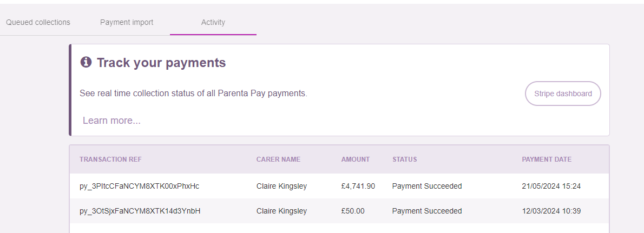Sort by Status column header
The image size is (644, 233).
[x=405, y=159]
